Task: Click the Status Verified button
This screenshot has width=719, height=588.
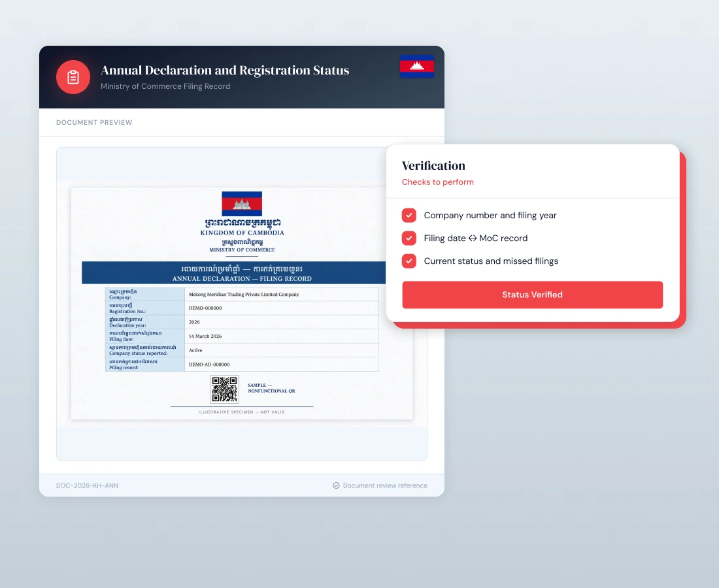Action: point(532,295)
